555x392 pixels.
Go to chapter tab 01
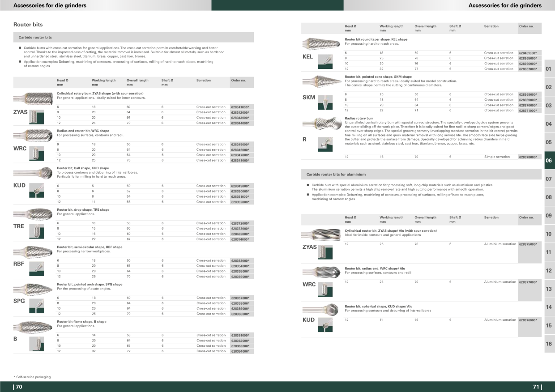point(549,68)
